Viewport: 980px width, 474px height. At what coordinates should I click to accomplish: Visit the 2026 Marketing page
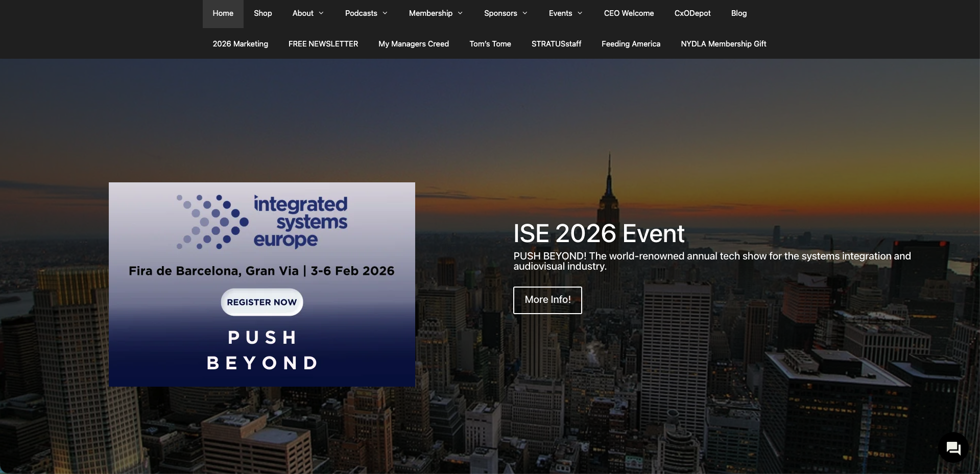tap(240, 44)
